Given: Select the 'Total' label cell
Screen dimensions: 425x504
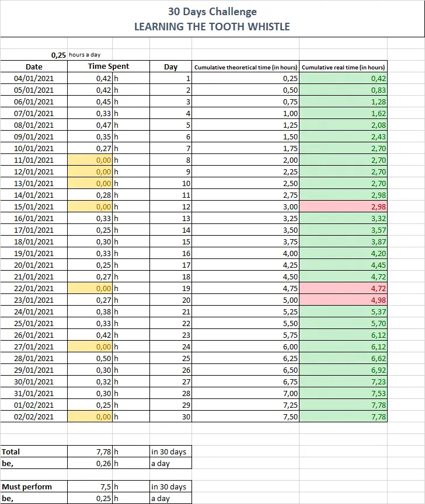Looking at the screenshot, I should pos(34,452).
